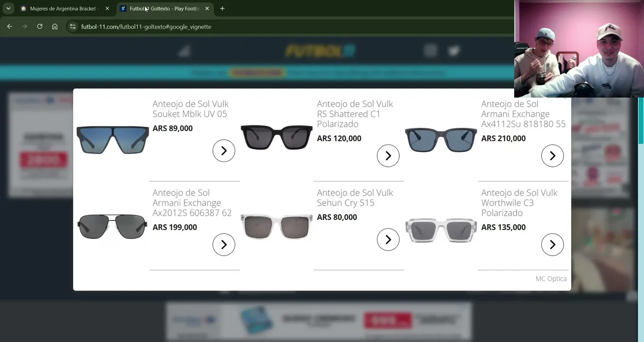This screenshot has height=342, width=644.
Task: Select the Futbol11 Goltexto browser tab
Action: pyautogui.click(x=164, y=9)
